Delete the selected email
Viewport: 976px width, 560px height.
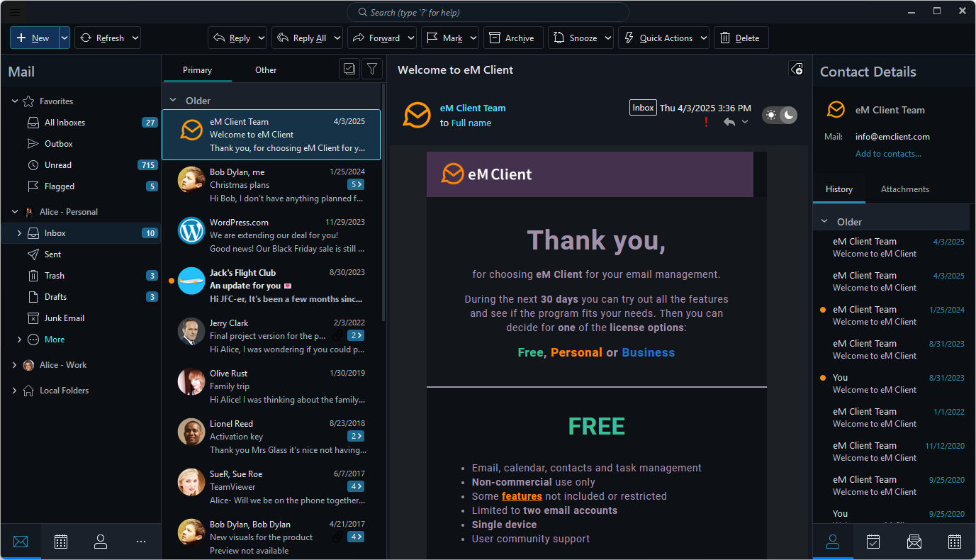click(741, 38)
